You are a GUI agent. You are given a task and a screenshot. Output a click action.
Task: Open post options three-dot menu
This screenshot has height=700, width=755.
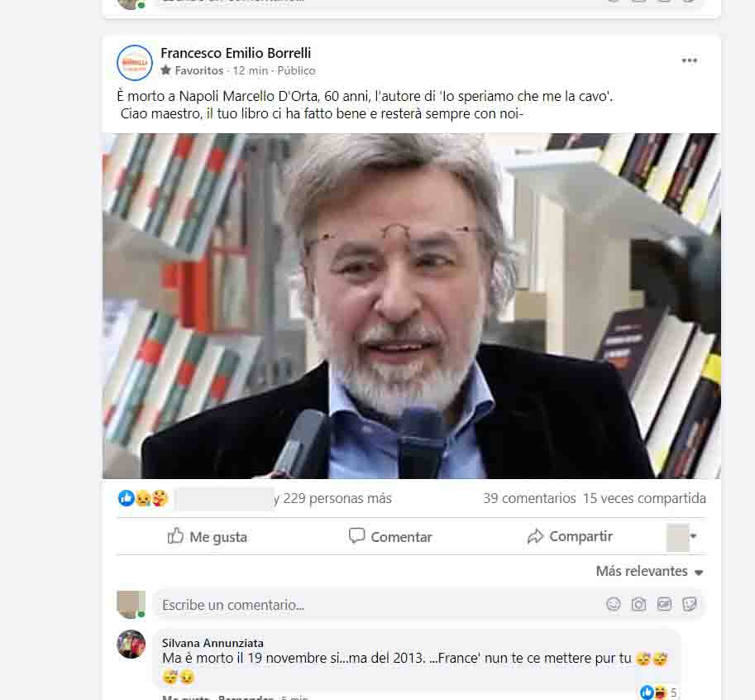point(689,60)
